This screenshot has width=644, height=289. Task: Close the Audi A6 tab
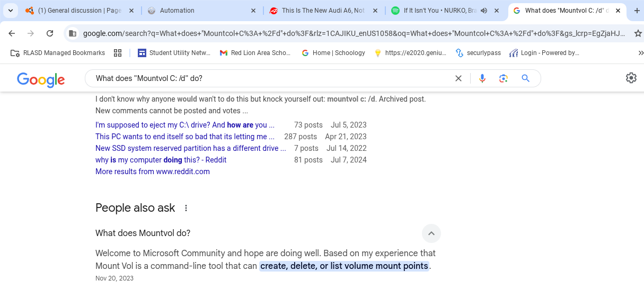coord(375,11)
